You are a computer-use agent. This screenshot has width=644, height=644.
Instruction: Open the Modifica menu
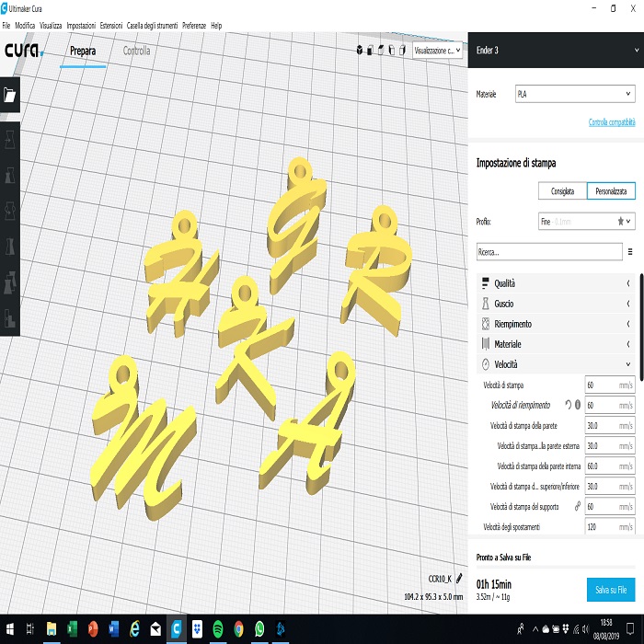25,26
